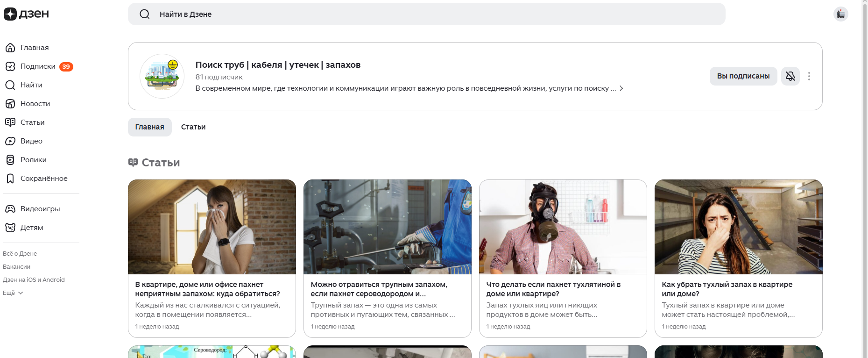Open Подписки with 39 badge
The image size is (868, 358).
tap(38, 66)
